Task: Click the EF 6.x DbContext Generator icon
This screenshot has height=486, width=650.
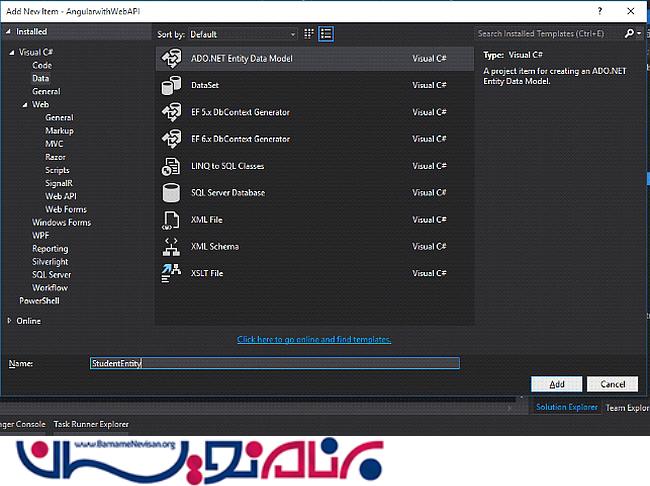Action: click(x=171, y=139)
